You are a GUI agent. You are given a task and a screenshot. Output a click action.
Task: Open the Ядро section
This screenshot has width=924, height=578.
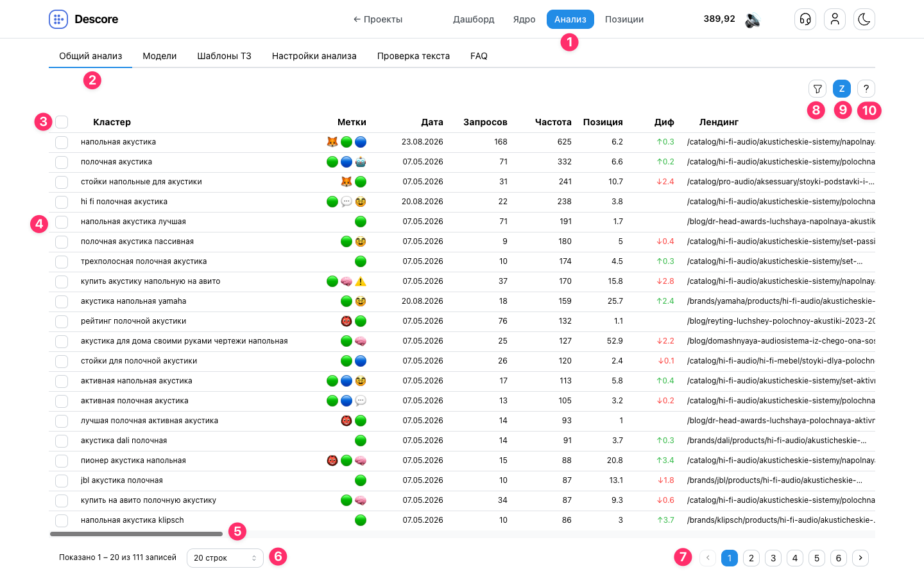(x=524, y=19)
